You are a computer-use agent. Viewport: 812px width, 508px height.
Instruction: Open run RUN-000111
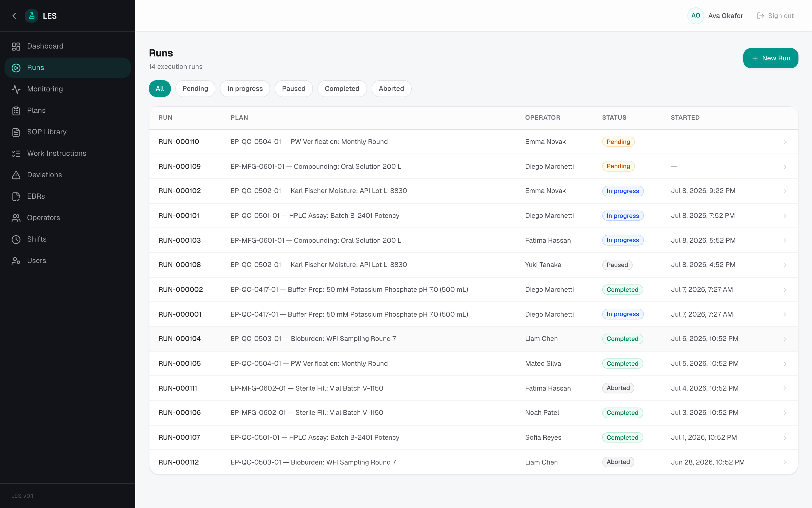(473, 388)
